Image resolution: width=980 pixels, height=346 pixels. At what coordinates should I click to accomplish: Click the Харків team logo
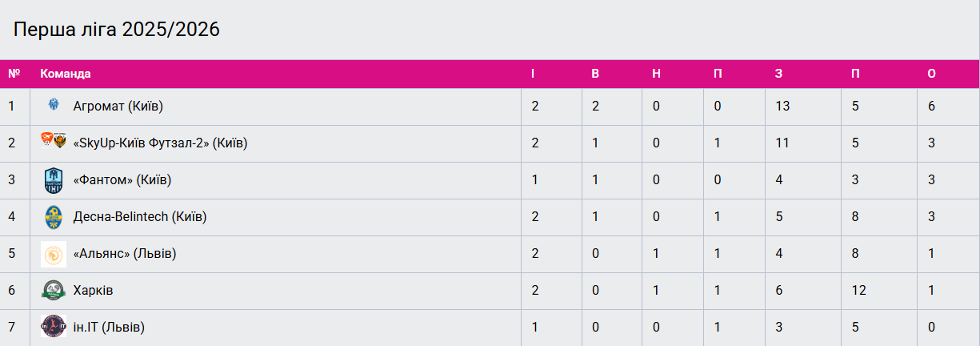click(x=54, y=290)
